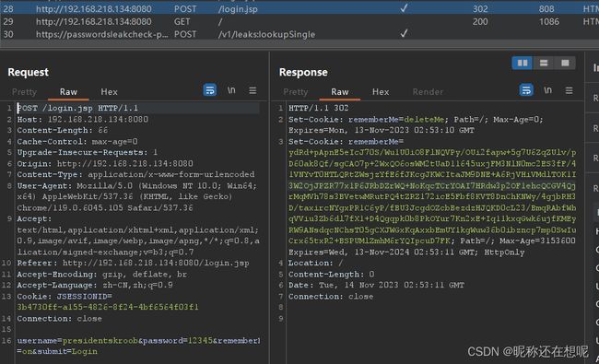Click the request Connection: close header
599x364 pixels.
tap(59, 319)
